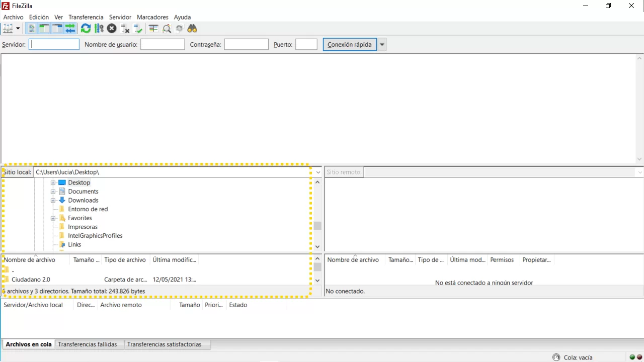The image size is (644, 362).
Task: Toggle the transfer queue display
Action: pyautogui.click(x=70, y=29)
